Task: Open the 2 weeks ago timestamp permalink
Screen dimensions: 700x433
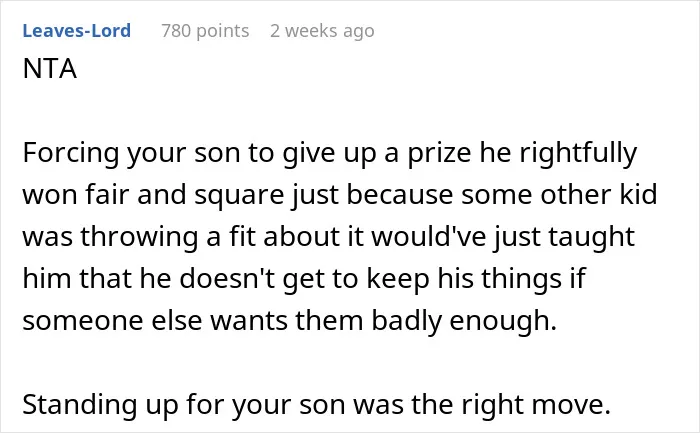Action: 322,31
